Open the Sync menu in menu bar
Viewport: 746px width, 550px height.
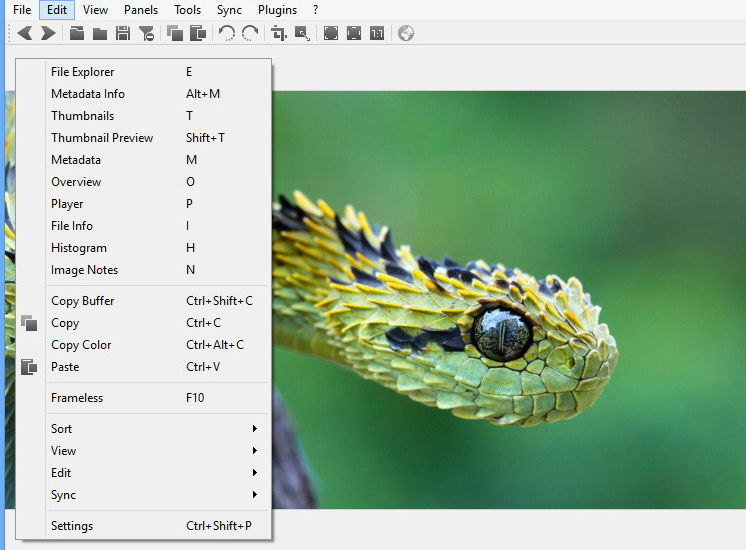tap(229, 10)
